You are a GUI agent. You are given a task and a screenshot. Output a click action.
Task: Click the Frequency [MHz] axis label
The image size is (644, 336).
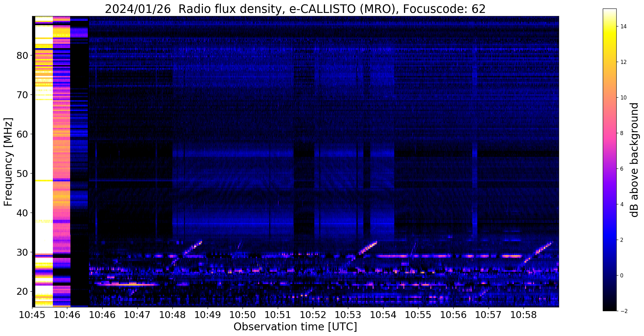tap(8, 162)
